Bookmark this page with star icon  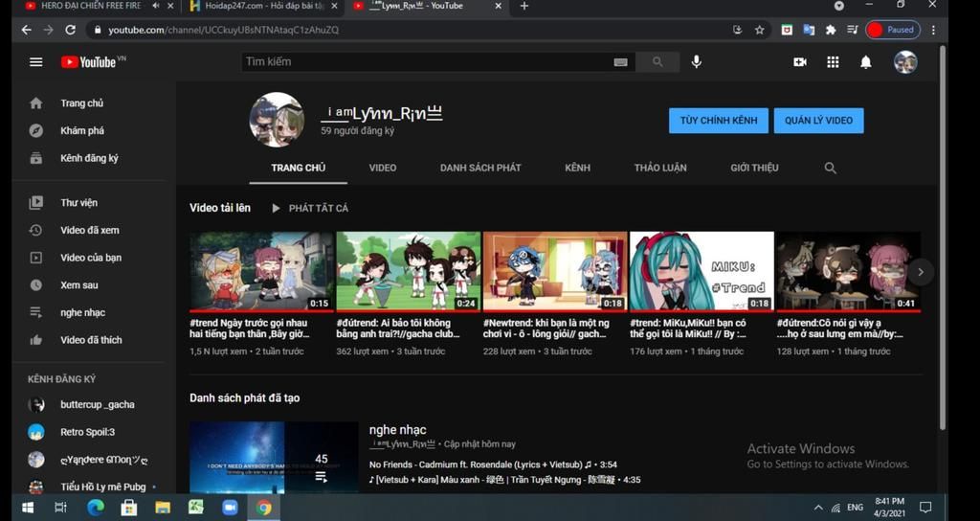759,30
